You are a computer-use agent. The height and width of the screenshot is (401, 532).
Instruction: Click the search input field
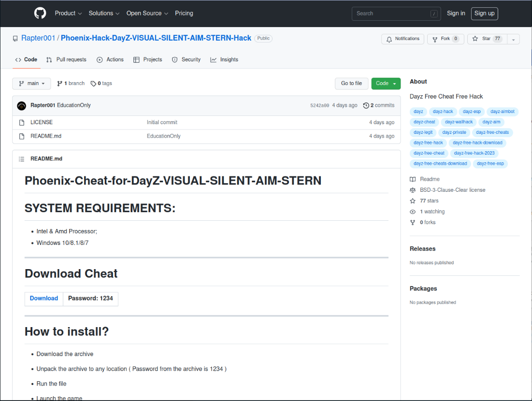tap(396, 14)
